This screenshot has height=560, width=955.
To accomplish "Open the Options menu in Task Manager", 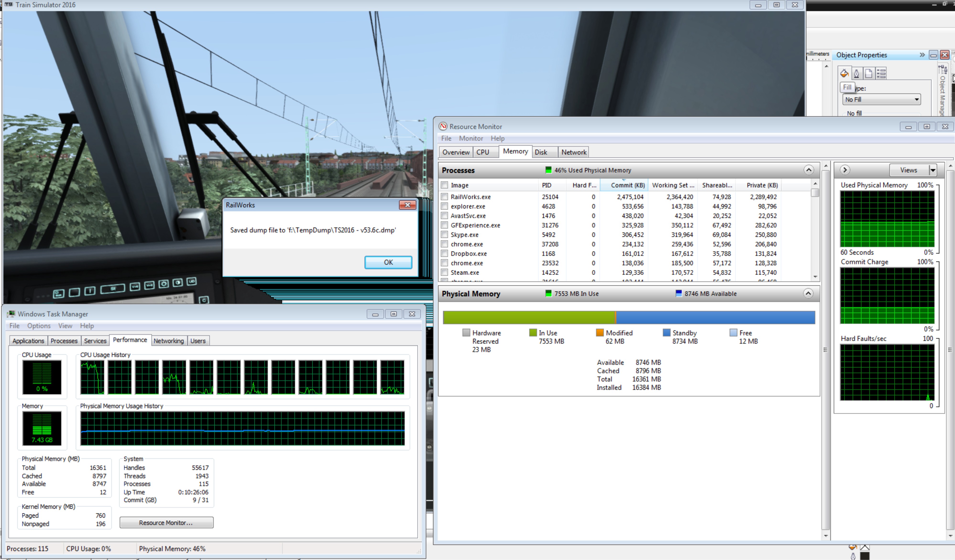I will click(x=39, y=326).
